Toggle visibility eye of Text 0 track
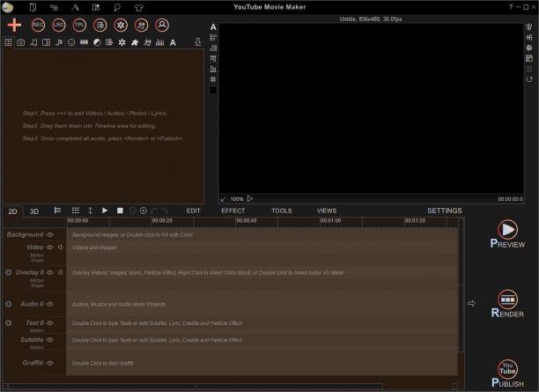This screenshot has width=539, height=392. (50, 323)
